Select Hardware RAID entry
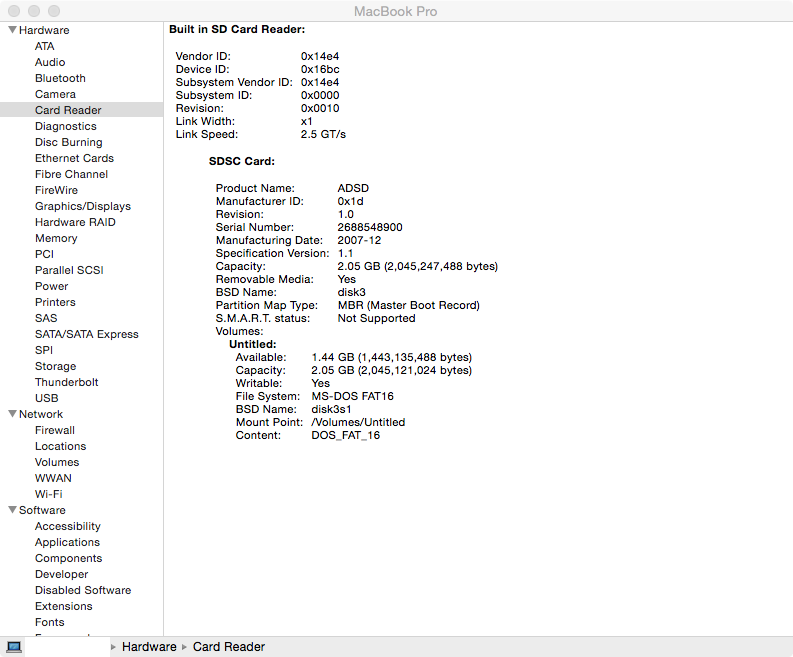Image resolution: width=793 pixels, height=657 pixels. [75, 223]
